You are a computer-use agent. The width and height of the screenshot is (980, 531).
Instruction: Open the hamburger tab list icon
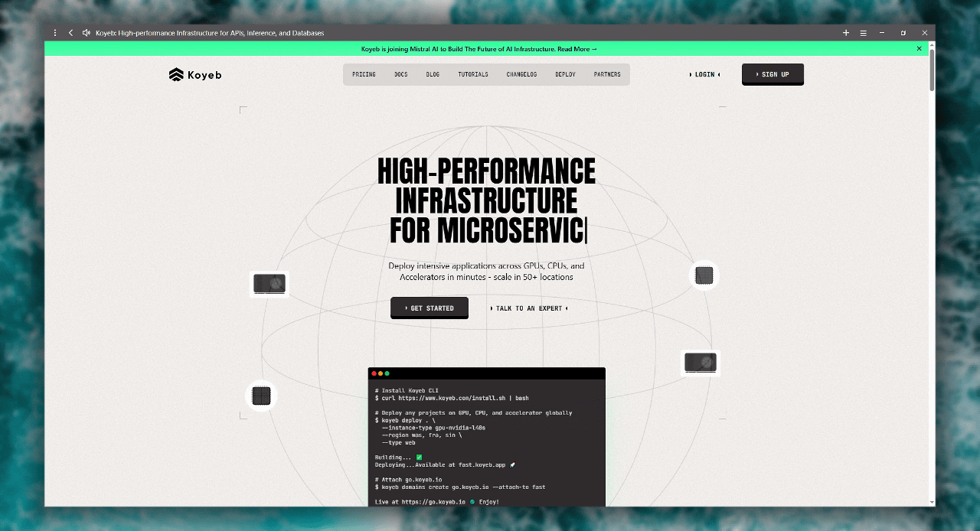864,33
